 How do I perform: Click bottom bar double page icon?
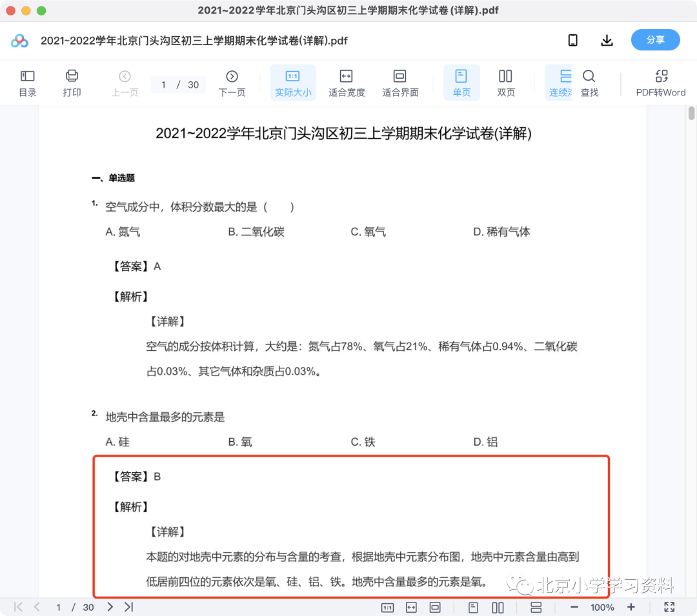click(498, 607)
